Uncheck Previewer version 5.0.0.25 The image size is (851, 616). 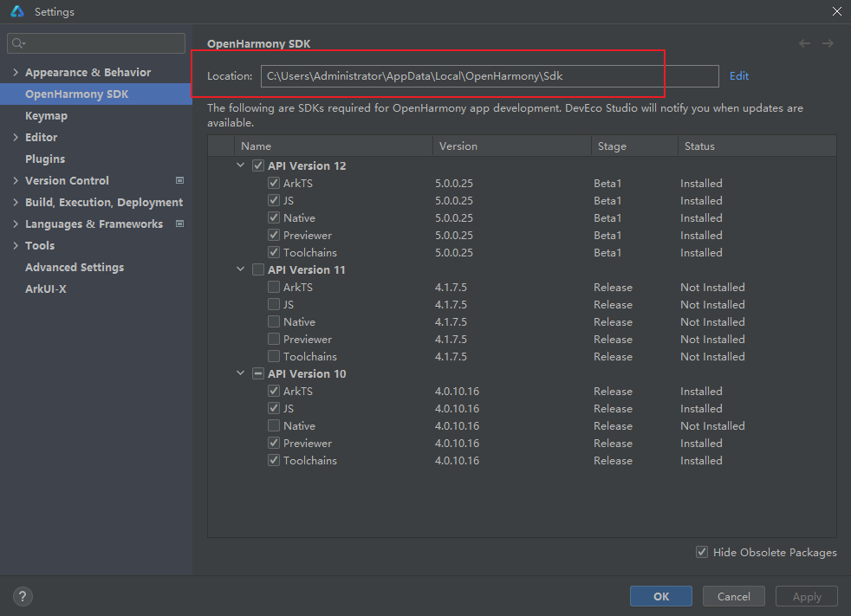pos(274,235)
